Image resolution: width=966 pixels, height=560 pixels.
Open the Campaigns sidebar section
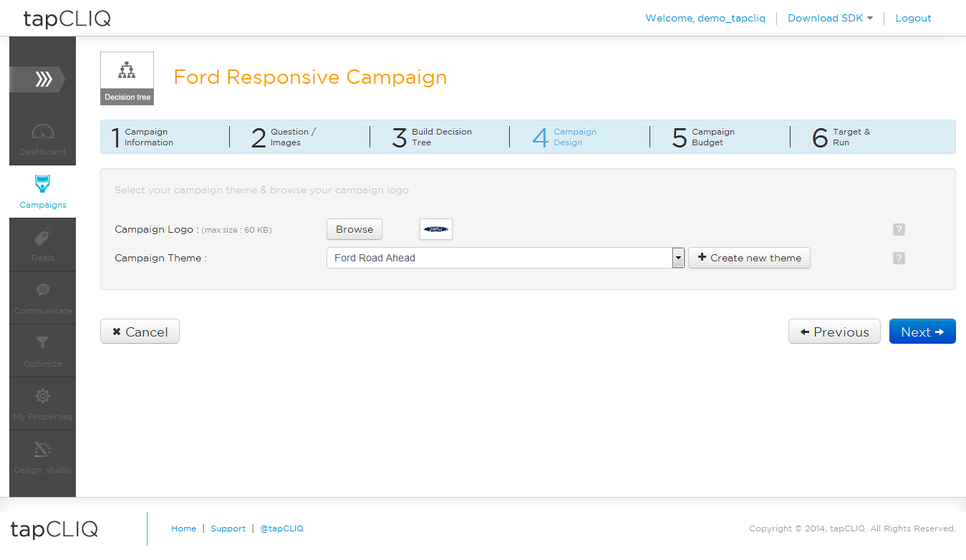(42, 192)
